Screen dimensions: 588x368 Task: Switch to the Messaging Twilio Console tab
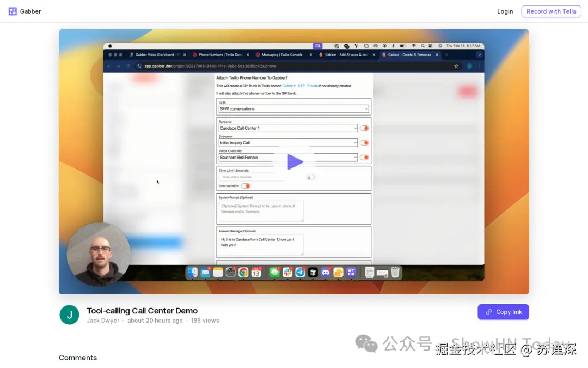(x=283, y=55)
